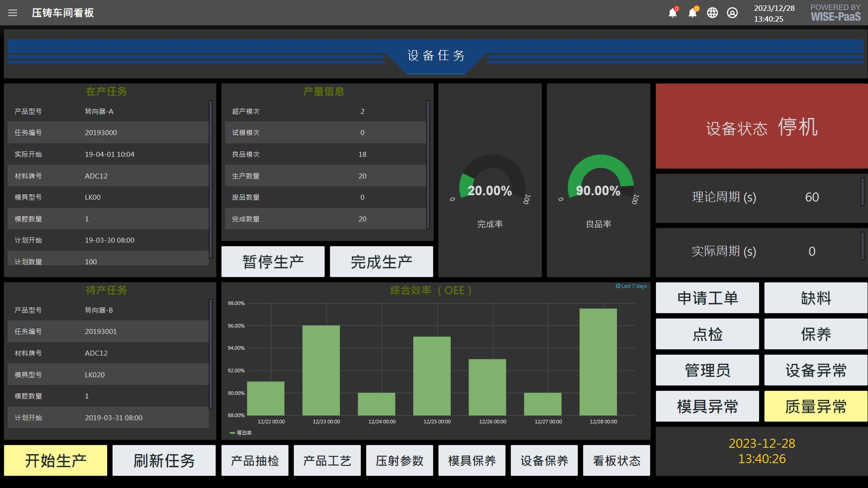Open the hamburger menu icon

pyautogui.click(x=13, y=13)
